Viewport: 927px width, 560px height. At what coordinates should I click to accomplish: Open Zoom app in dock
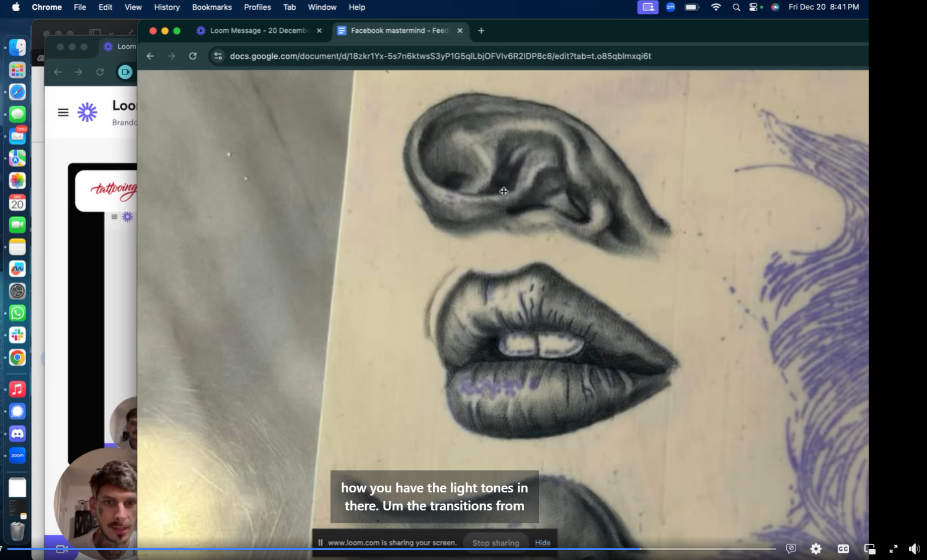point(17,455)
